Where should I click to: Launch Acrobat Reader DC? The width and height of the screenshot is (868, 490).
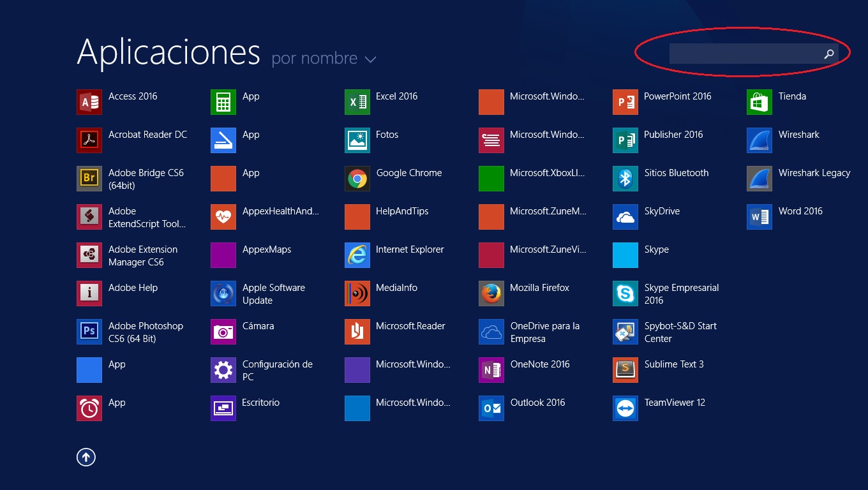(x=89, y=140)
